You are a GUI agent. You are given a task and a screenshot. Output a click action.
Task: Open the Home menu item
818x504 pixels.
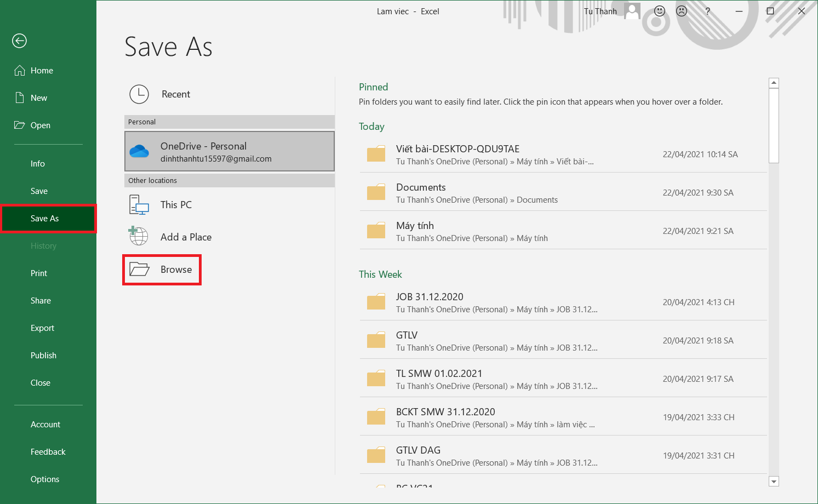[42, 71]
